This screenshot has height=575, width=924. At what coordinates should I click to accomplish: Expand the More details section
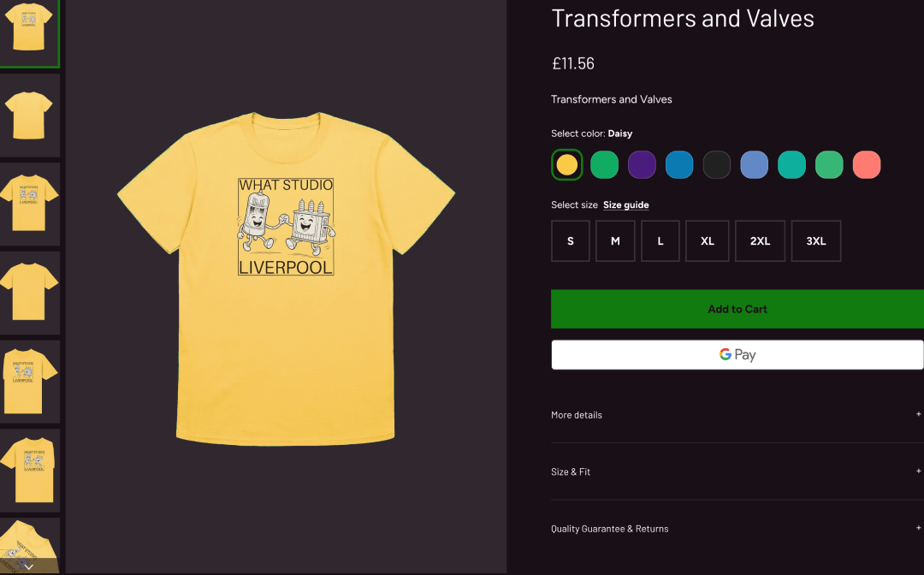(x=736, y=415)
